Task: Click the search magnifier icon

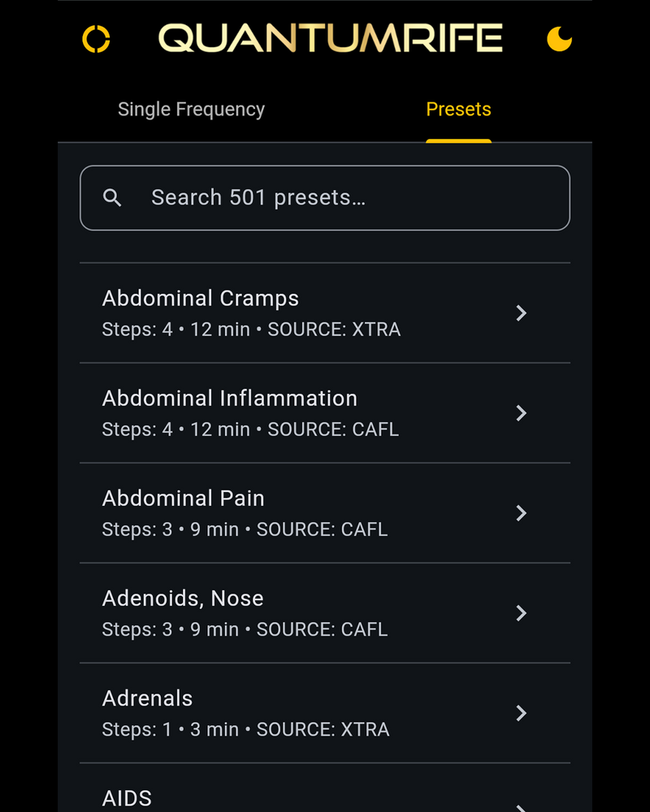Action: tap(113, 197)
